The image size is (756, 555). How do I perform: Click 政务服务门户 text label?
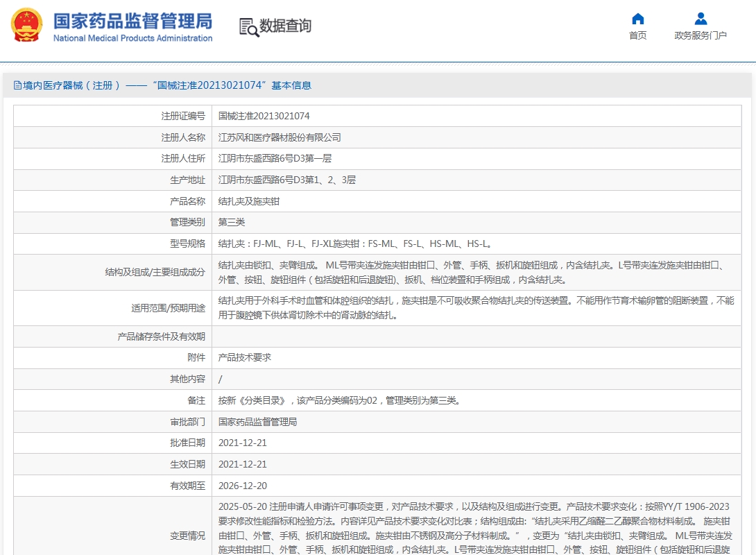(700, 35)
